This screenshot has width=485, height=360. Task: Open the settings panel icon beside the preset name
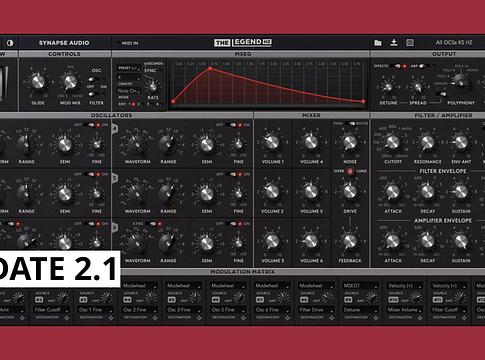pos(410,43)
